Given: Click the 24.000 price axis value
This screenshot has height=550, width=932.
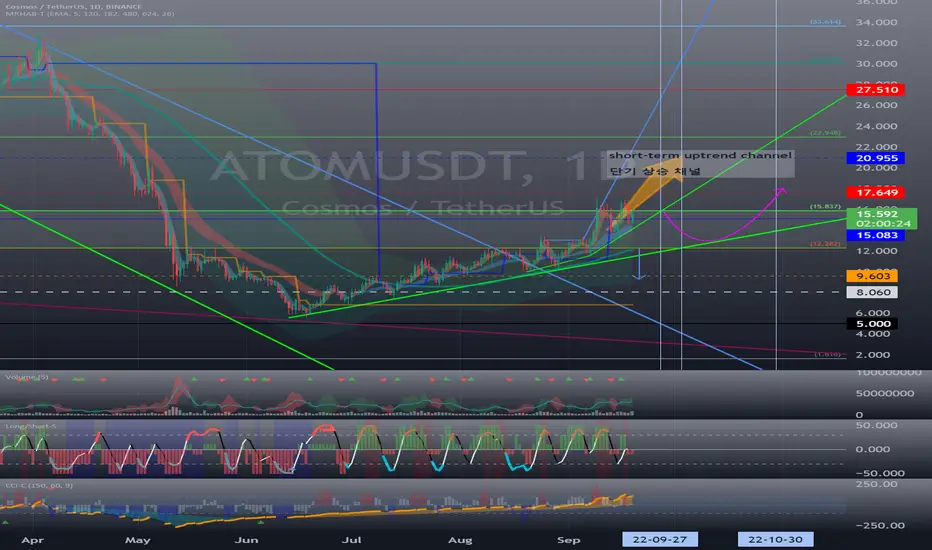Looking at the screenshot, I should tap(876, 126).
